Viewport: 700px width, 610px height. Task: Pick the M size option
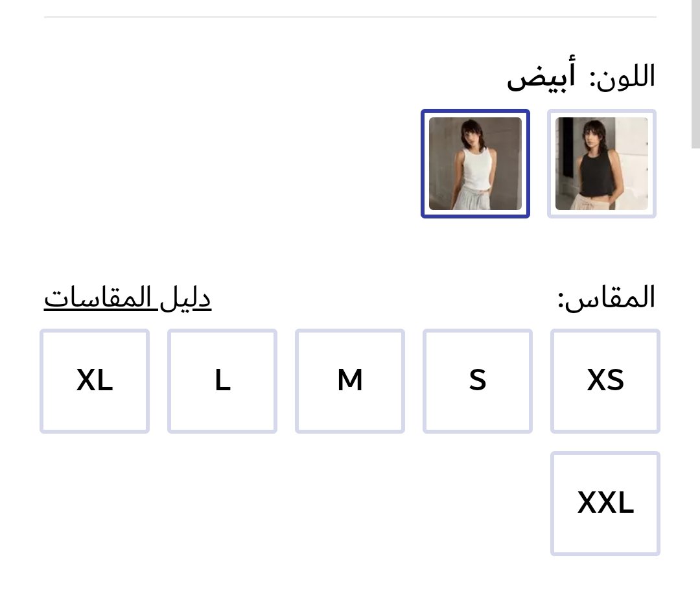350,381
